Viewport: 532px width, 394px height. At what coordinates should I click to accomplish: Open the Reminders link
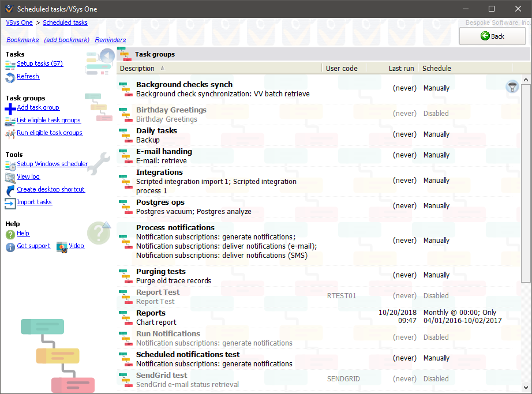110,40
